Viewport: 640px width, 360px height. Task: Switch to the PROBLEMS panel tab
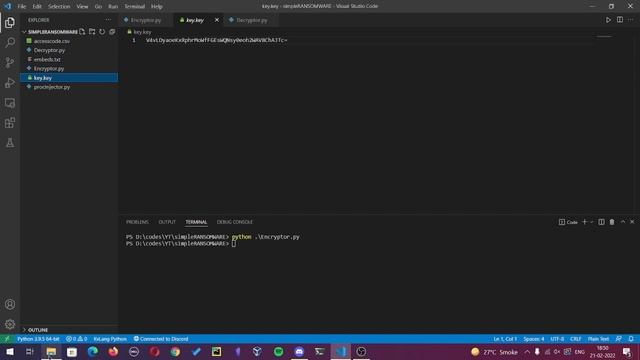(137, 222)
